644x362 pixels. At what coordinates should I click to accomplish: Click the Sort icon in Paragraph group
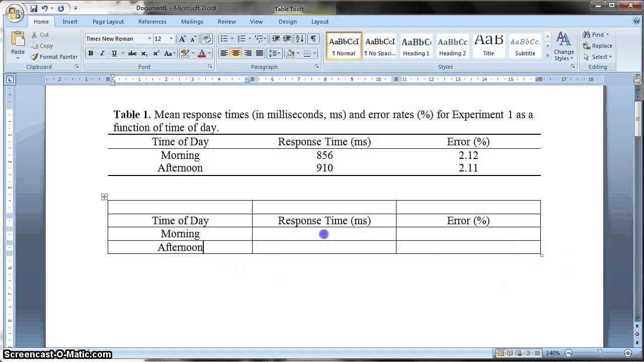[299, 39]
